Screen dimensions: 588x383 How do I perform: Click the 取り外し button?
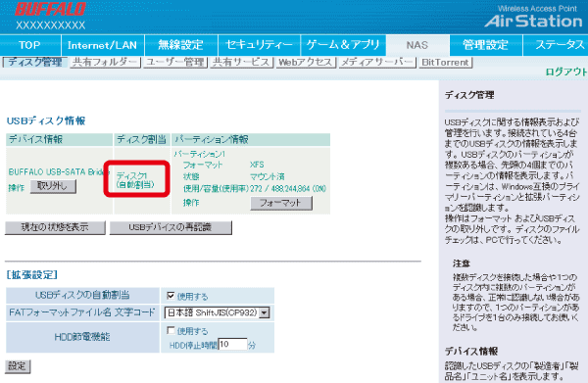click(53, 186)
